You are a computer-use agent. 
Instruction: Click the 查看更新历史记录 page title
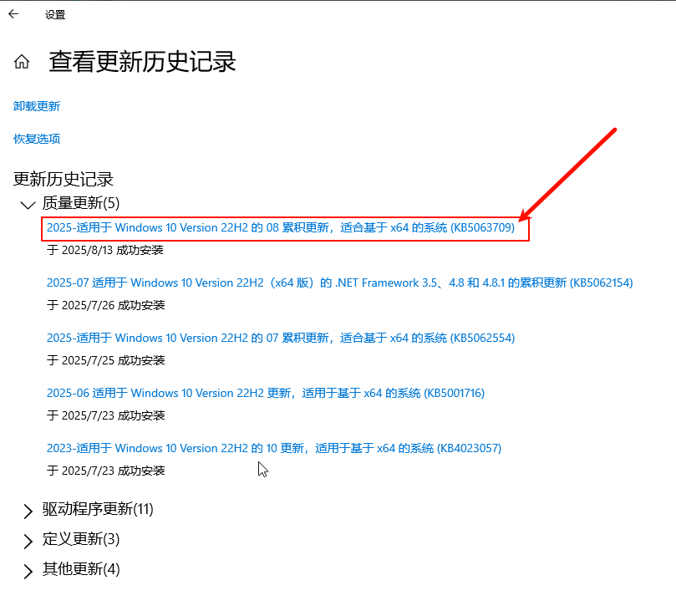(x=142, y=62)
